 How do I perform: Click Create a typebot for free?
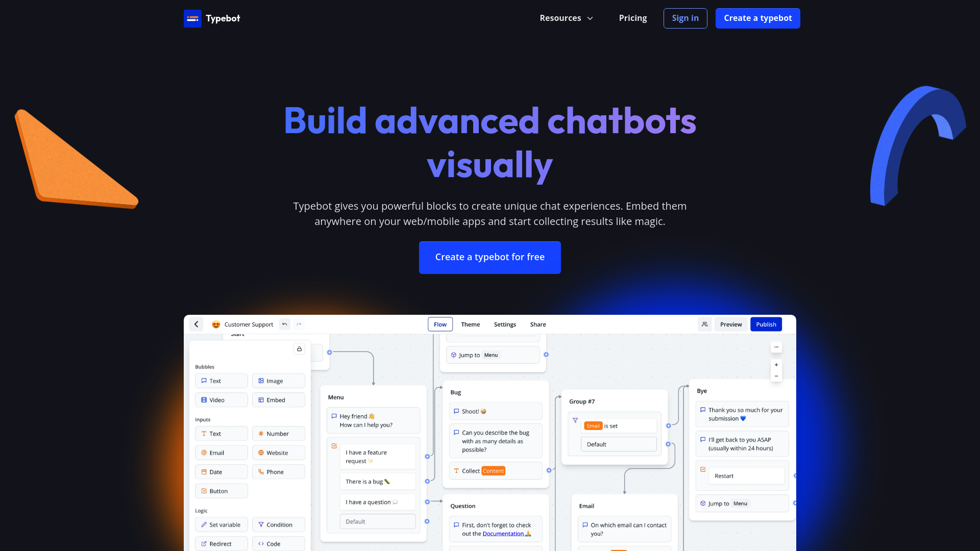490,257
